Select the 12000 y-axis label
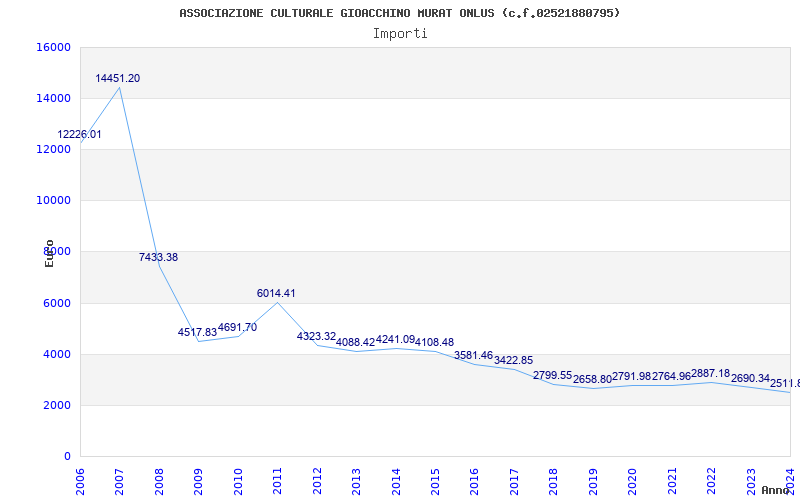The width and height of the screenshot is (800, 500). pyautogui.click(x=53, y=149)
